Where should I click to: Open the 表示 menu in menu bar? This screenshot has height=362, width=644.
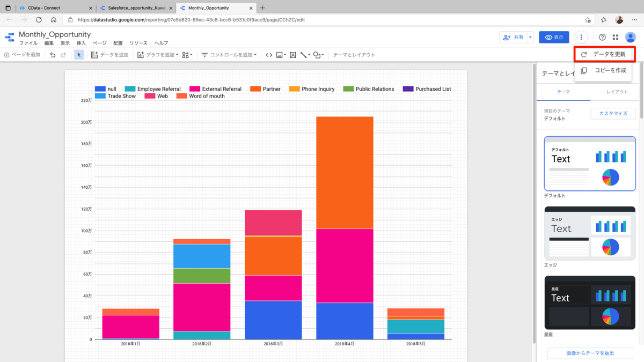click(x=65, y=43)
